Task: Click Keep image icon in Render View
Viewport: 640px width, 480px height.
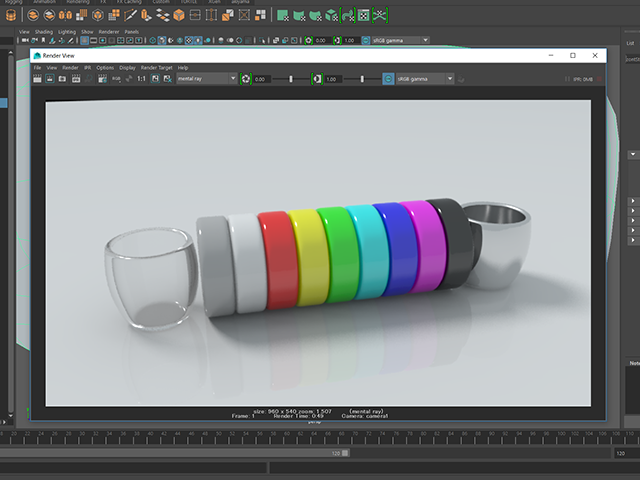Action: coord(155,79)
